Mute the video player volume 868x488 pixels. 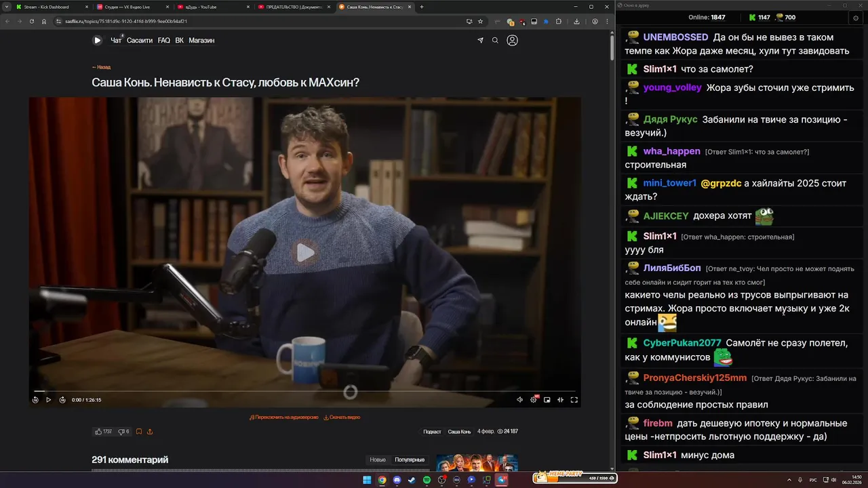point(520,400)
